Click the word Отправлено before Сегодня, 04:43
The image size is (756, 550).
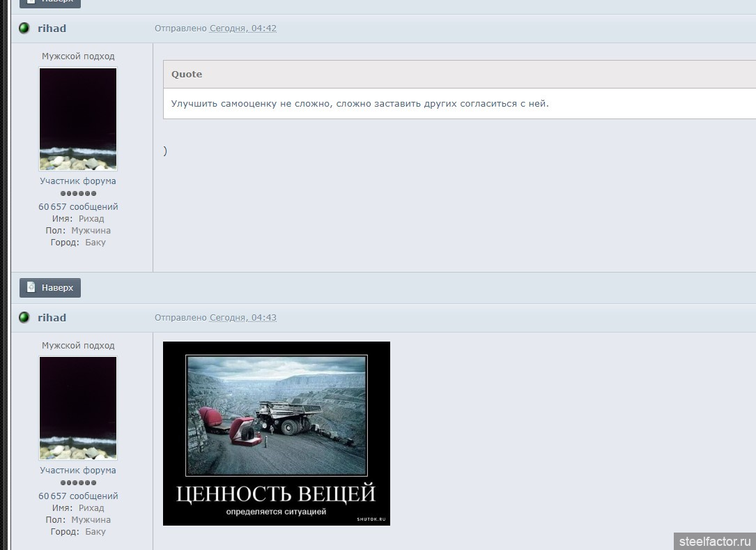(x=180, y=317)
